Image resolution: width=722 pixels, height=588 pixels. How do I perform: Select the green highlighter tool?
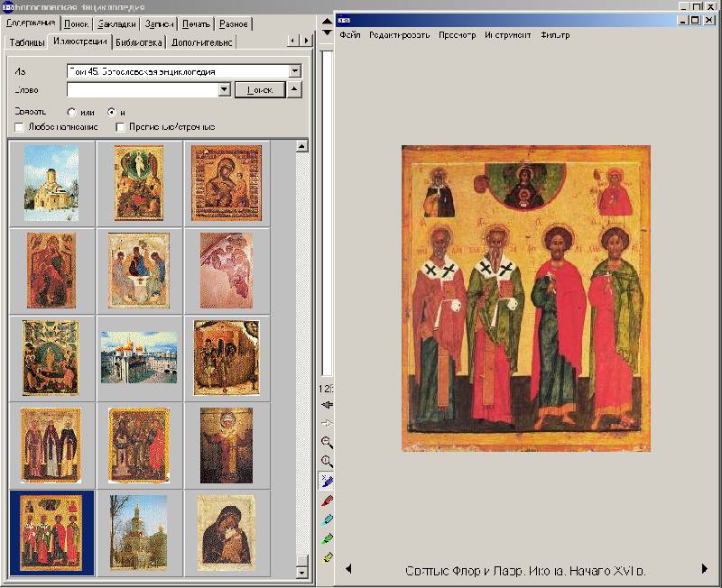[327, 538]
